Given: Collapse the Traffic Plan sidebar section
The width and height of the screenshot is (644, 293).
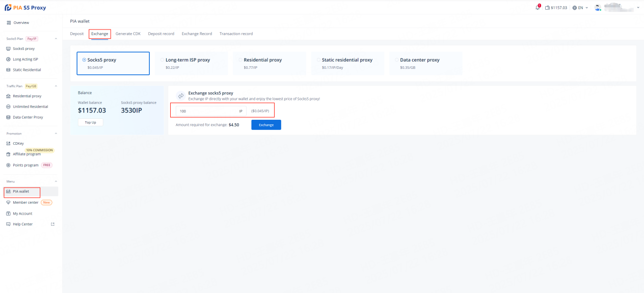Looking at the screenshot, I should tap(56, 86).
